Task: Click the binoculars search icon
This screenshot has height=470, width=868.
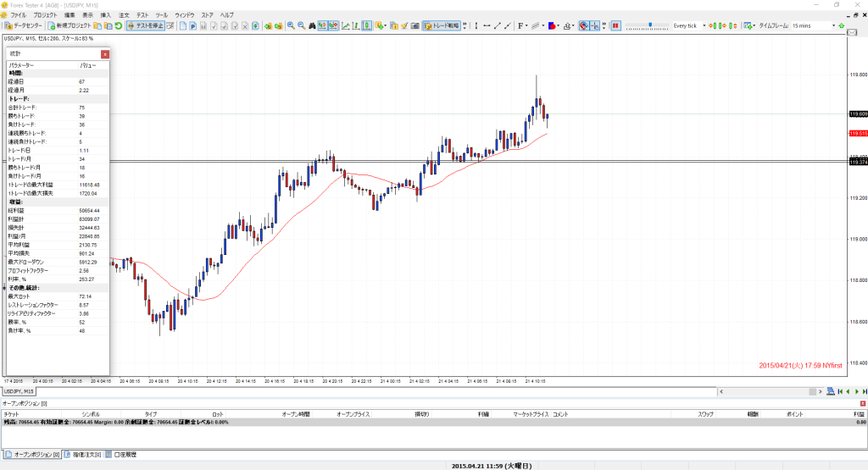Action: point(313,26)
